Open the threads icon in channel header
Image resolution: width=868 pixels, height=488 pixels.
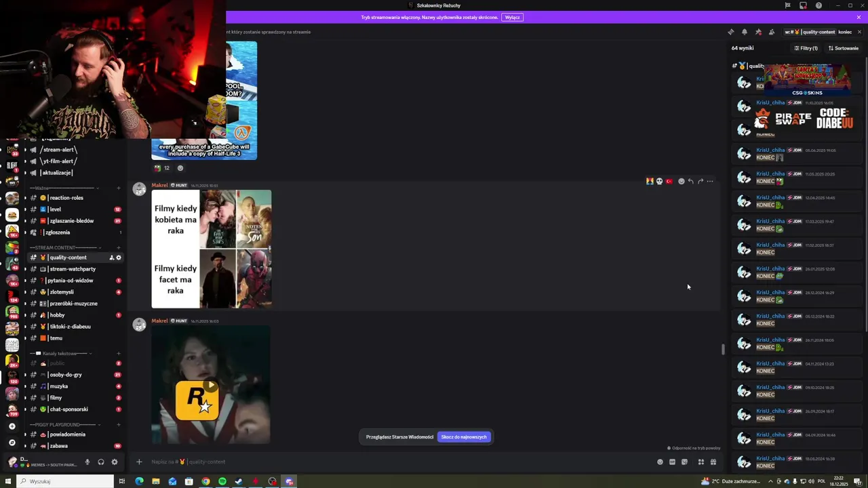(x=730, y=32)
